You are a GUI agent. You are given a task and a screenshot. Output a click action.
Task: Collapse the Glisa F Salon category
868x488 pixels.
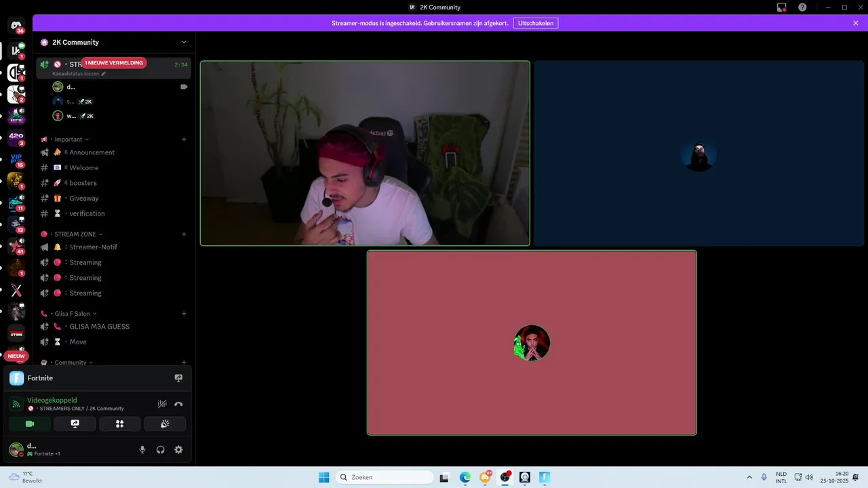[73, 314]
